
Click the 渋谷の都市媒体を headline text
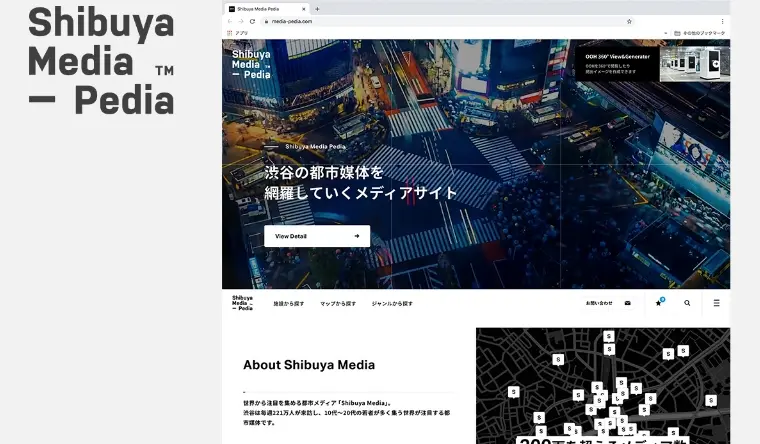[x=324, y=172]
